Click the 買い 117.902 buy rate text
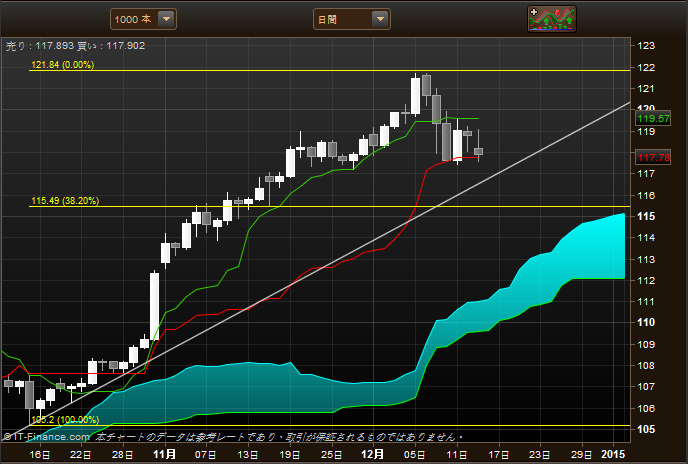The image size is (688, 464). pyautogui.click(x=111, y=46)
